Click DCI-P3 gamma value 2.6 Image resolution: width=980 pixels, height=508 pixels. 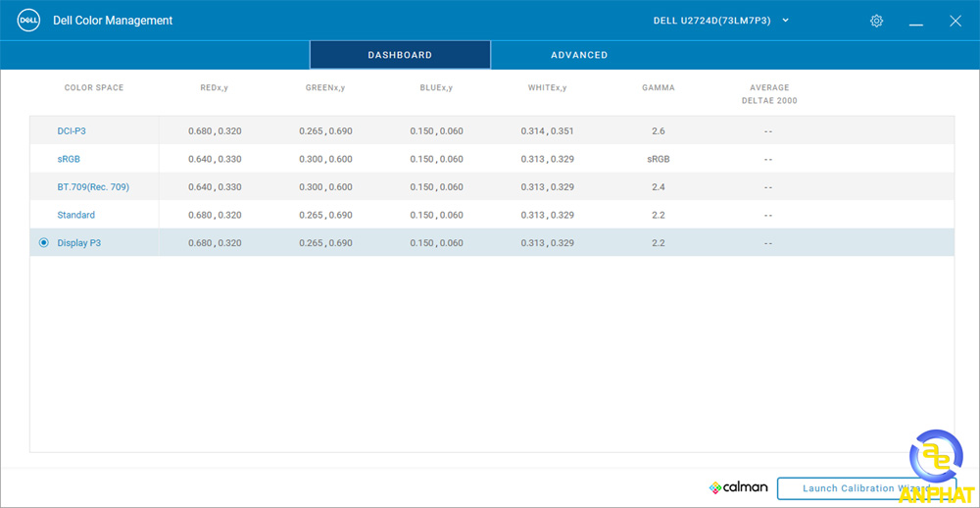click(659, 131)
